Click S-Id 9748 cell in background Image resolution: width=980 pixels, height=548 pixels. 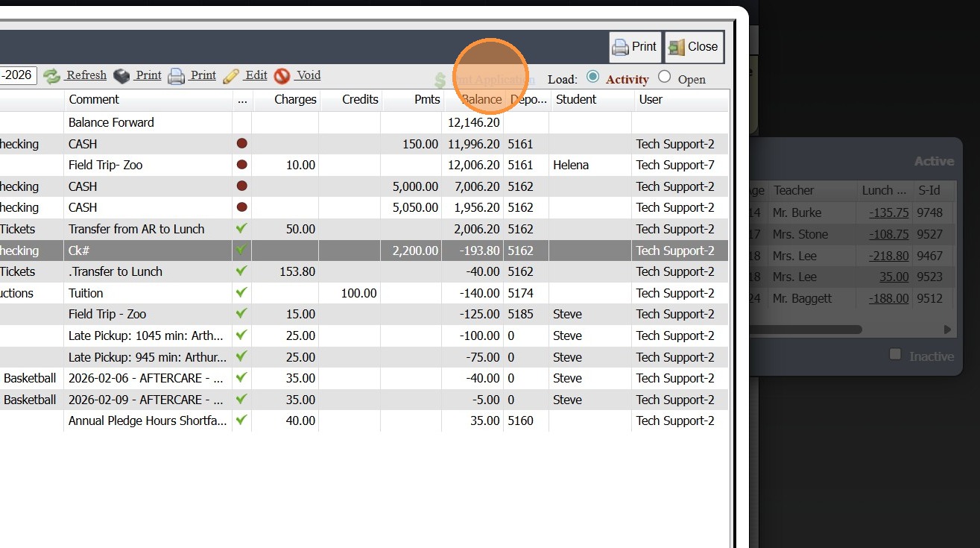pos(929,212)
